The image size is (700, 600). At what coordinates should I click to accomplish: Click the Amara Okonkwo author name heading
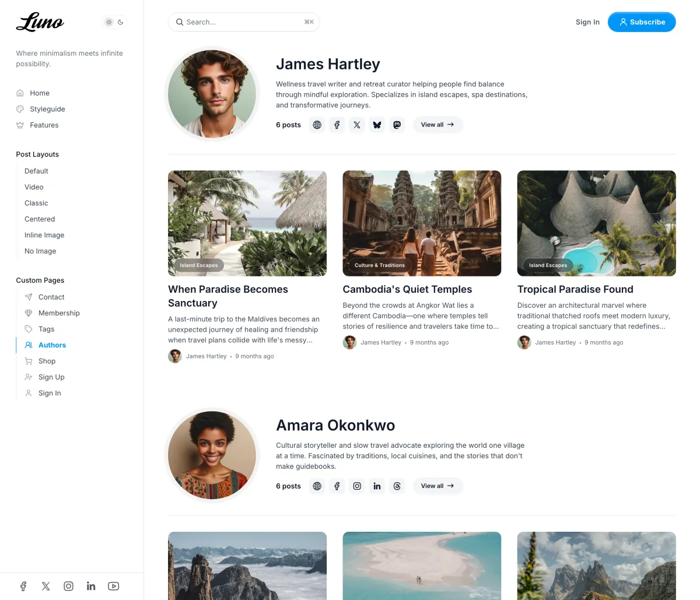335,426
